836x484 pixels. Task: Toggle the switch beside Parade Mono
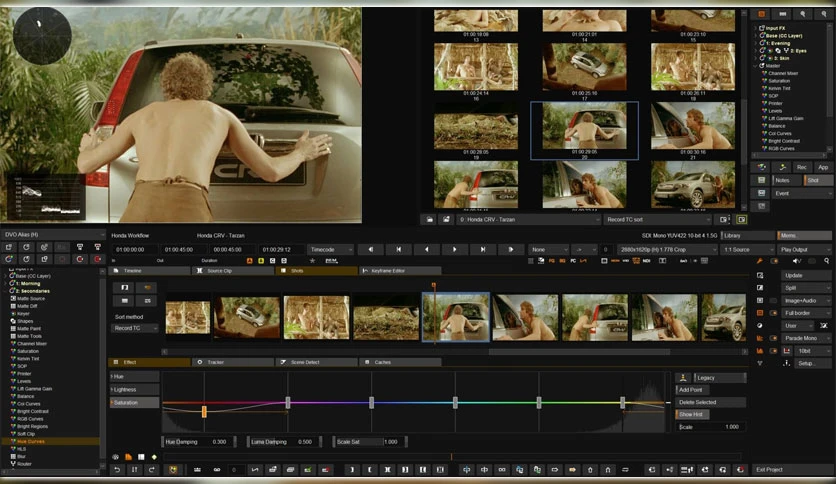point(773,338)
